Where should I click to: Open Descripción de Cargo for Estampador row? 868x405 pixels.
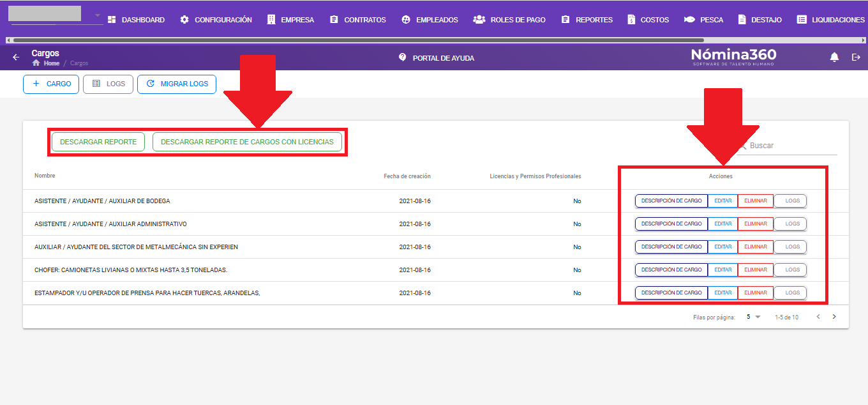tap(671, 293)
